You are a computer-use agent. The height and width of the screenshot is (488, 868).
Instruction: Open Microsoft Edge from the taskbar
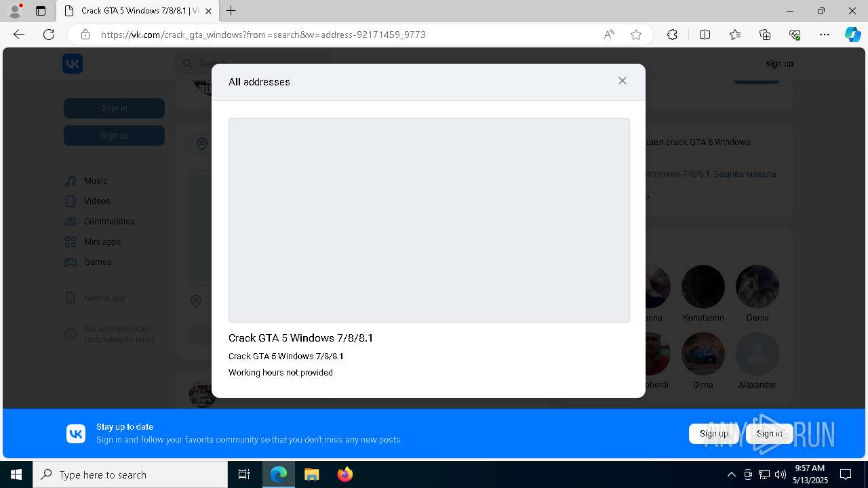coord(279,474)
